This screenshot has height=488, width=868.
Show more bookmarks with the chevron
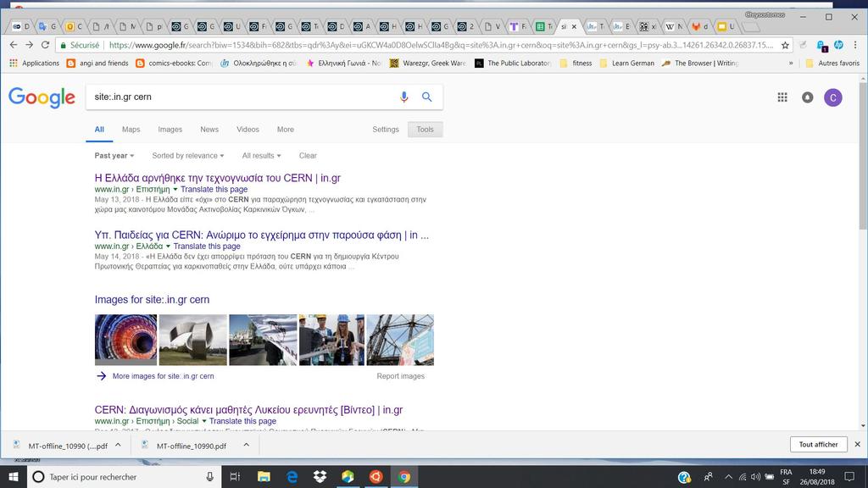click(791, 63)
